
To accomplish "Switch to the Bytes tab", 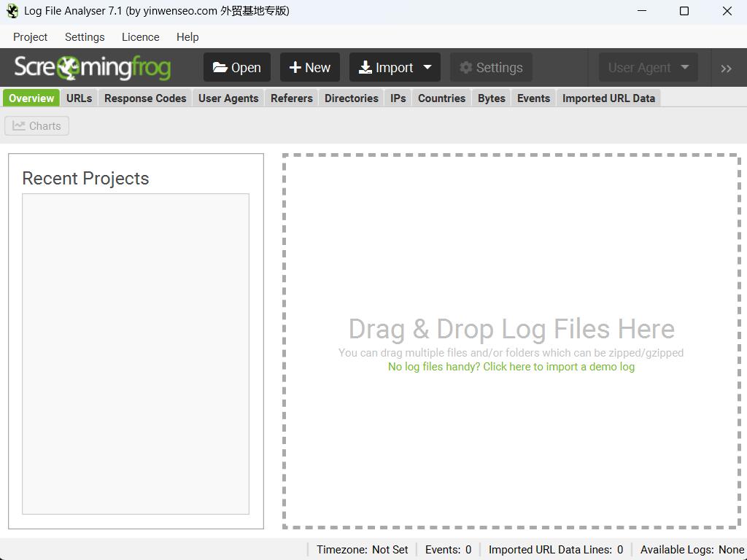I will click(x=491, y=98).
